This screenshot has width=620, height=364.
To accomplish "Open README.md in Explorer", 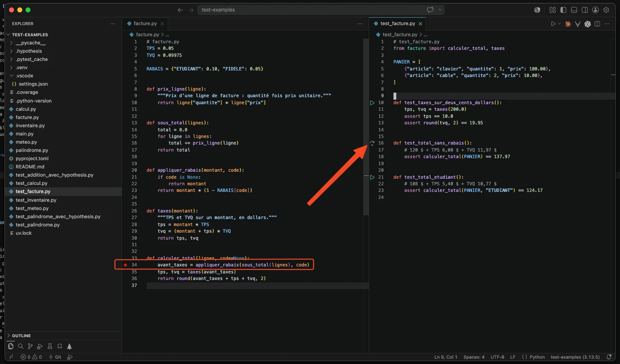I will click(x=63, y=167).
